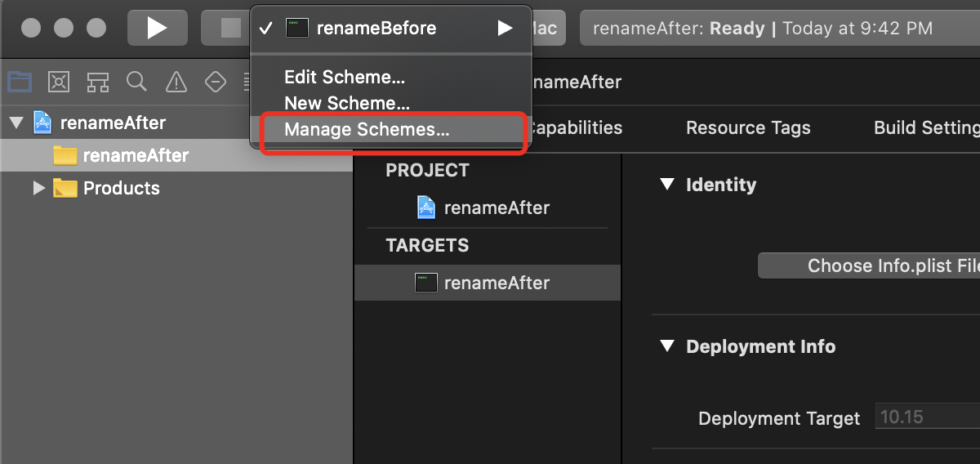Image resolution: width=980 pixels, height=464 pixels.
Task: Click the green zoom window button
Action: click(96, 28)
